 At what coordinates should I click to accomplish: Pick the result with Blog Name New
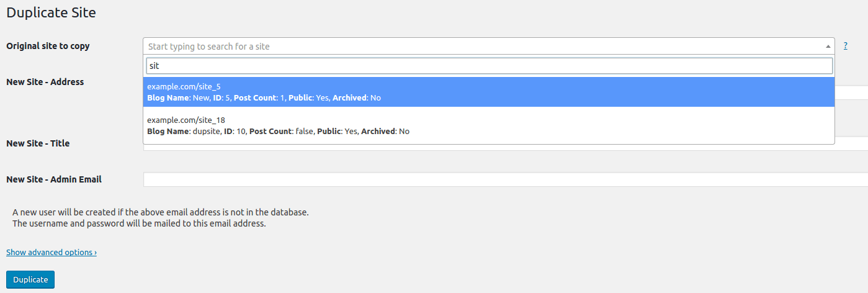point(489,92)
